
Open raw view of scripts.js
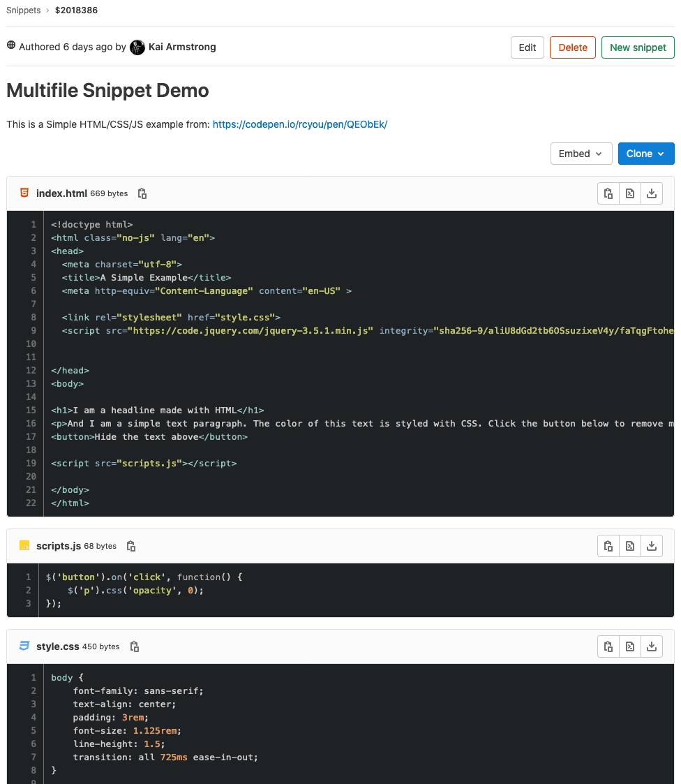629,545
